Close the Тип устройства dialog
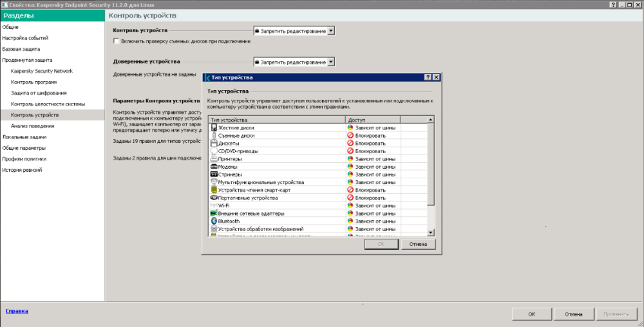The width and height of the screenshot is (644, 327). [436, 77]
